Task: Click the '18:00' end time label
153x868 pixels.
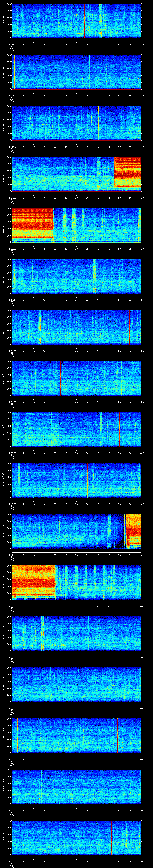Action: point(141,862)
